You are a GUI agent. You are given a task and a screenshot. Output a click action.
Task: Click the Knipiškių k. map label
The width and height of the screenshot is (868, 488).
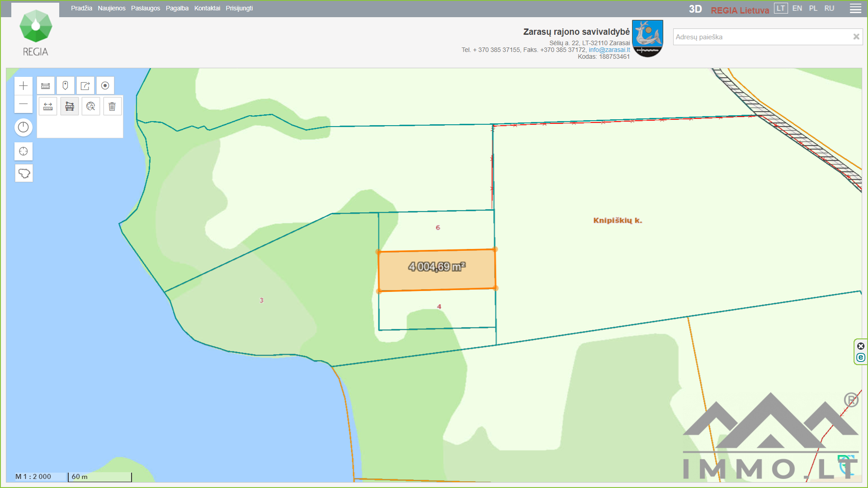(x=618, y=221)
